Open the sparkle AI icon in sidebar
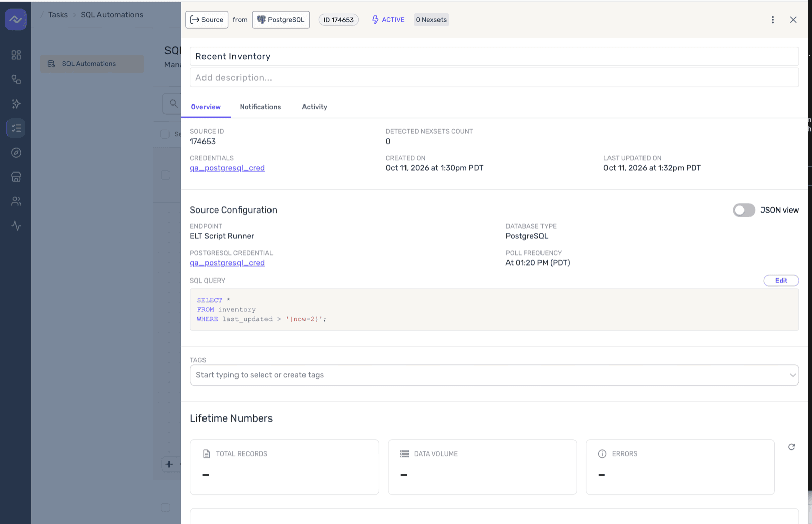Image resolution: width=812 pixels, height=524 pixels. point(16,103)
